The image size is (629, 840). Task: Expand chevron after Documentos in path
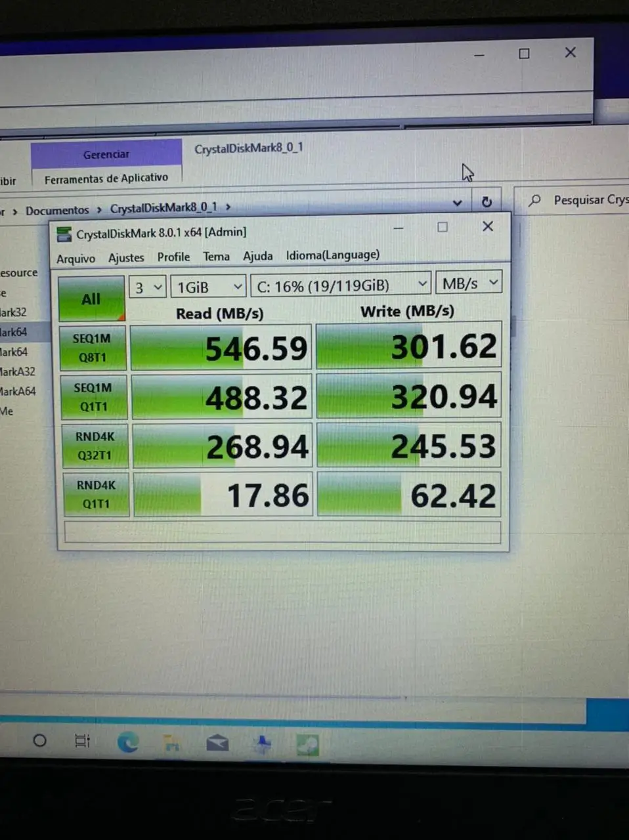pos(99,210)
